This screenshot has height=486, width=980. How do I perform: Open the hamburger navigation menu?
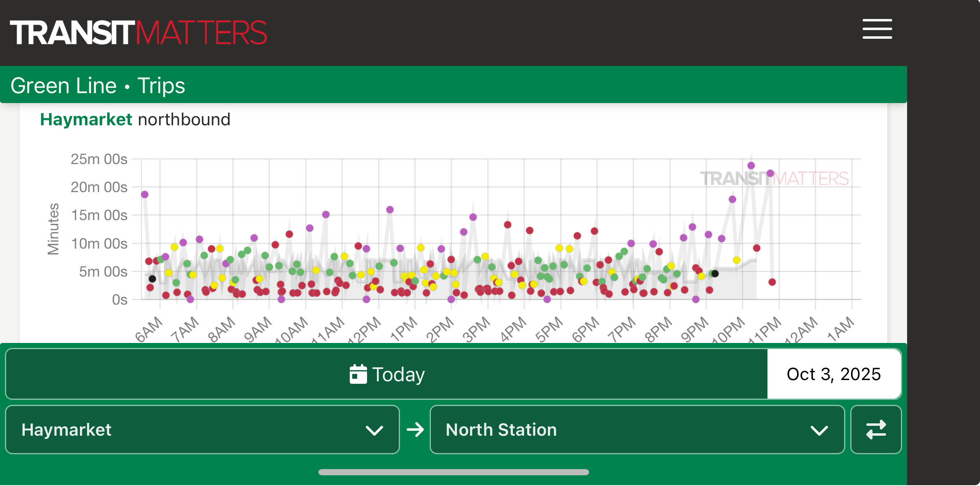tap(877, 29)
